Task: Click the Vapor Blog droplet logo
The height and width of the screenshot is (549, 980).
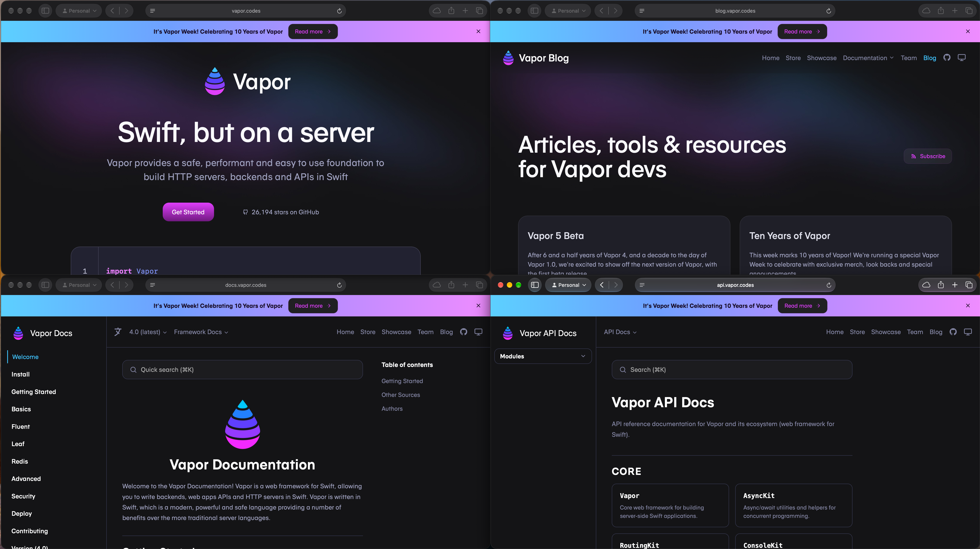Action: [508, 58]
